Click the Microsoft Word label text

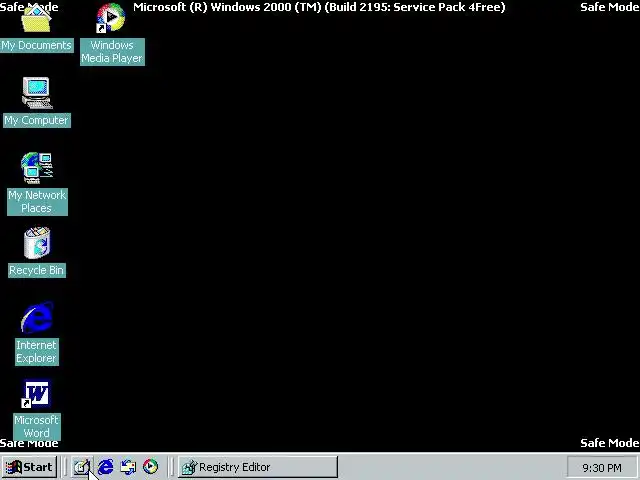point(37,427)
